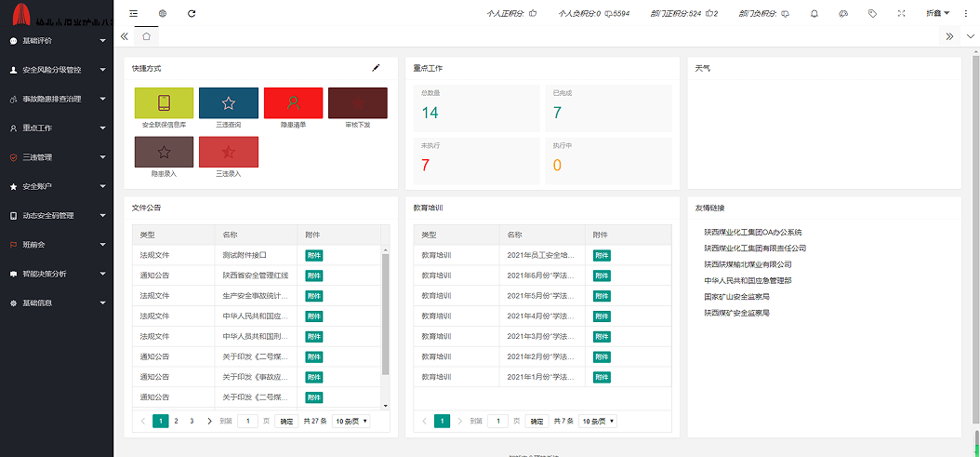Open the 隐患清单 red shortcut tile
Viewport: 980px width, 457px height.
point(293,103)
